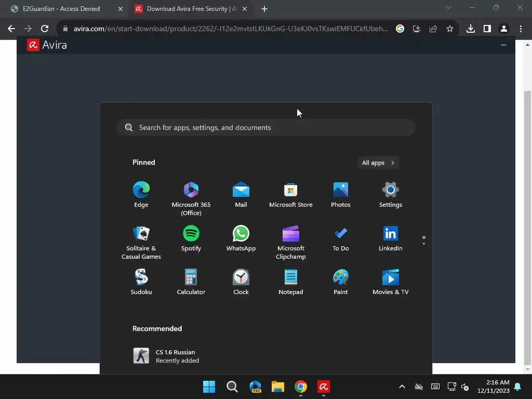Screen dimensions: 532x399
Task: Open Google icon in address bar
Action: [400, 29]
